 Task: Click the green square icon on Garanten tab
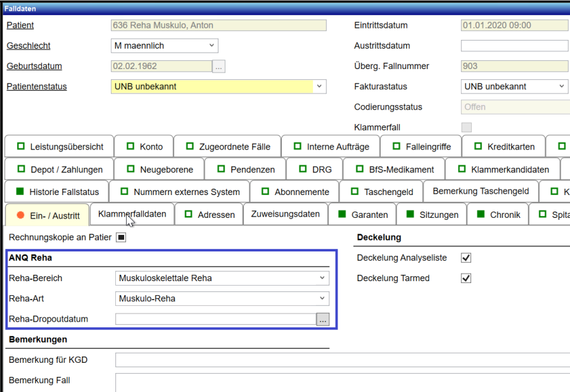(x=341, y=215)
